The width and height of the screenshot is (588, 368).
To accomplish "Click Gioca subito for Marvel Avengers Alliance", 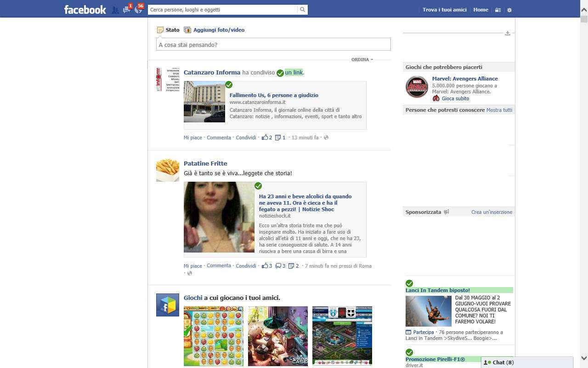I will point(455,98).
